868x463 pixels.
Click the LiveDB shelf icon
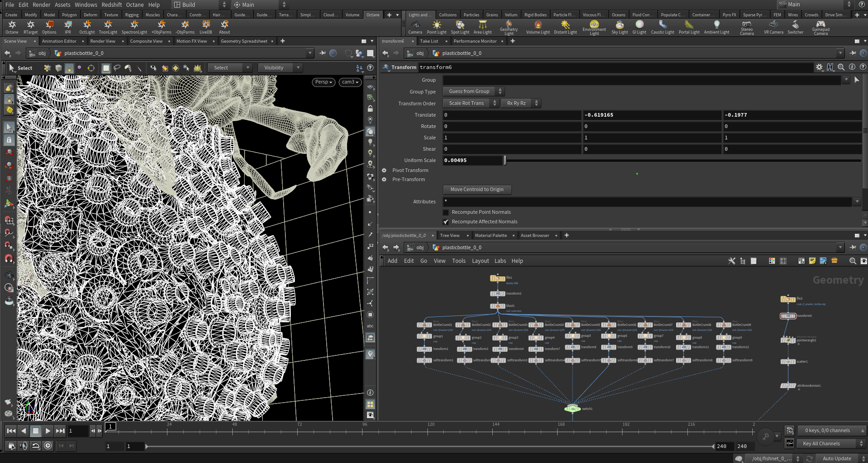point(206,26)
